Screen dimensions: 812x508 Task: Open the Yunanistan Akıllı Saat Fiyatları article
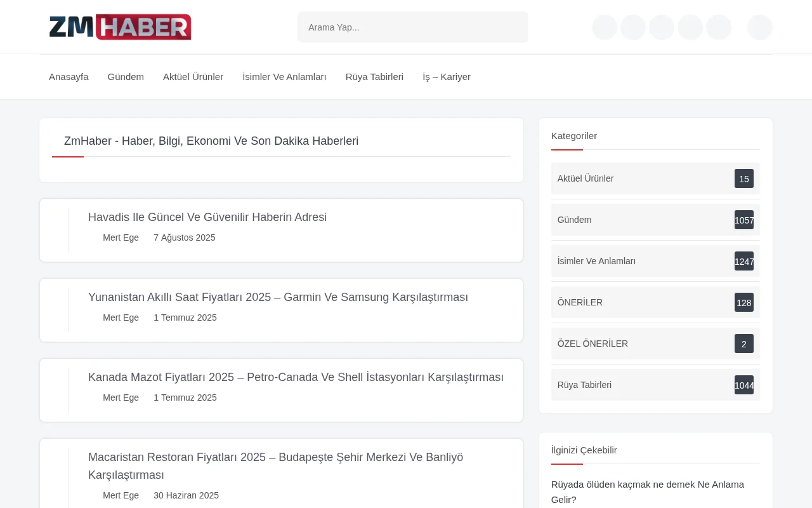(x=278, y=297)
